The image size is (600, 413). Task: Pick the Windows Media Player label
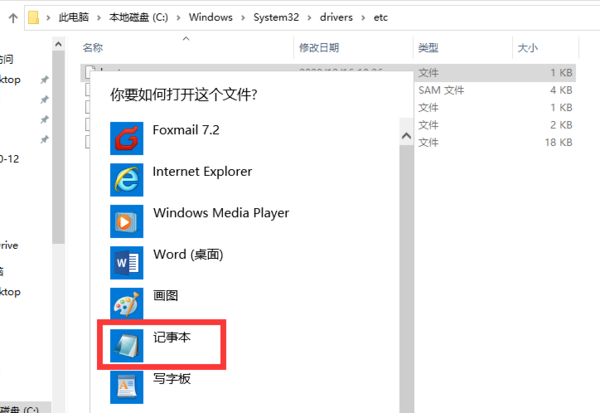tap(221, 213)
